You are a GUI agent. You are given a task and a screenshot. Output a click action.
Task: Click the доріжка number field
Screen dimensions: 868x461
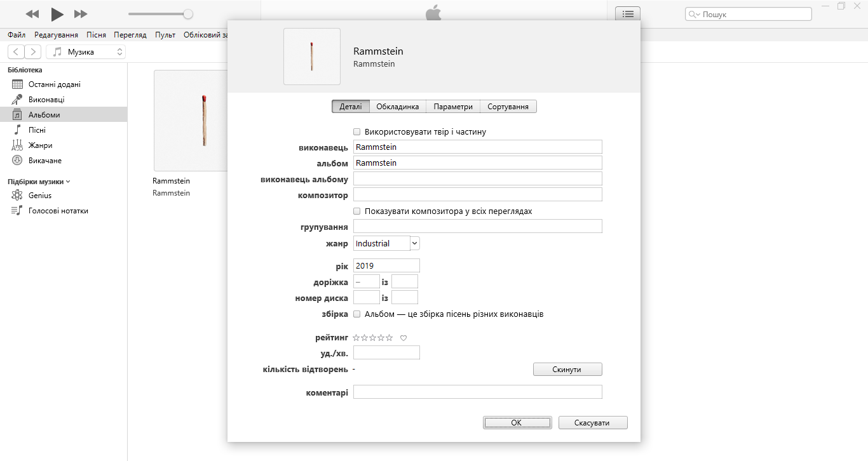(x=367, y=282)
